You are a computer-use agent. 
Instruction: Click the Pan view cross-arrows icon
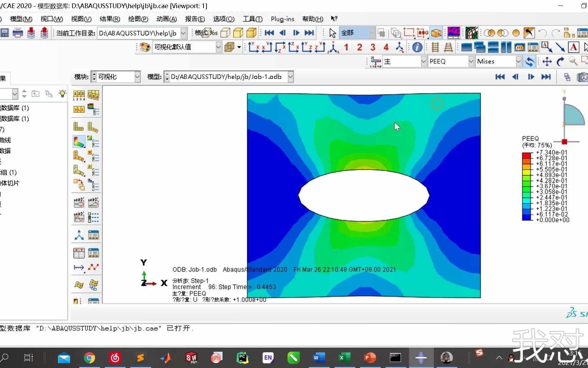[547, 61]
